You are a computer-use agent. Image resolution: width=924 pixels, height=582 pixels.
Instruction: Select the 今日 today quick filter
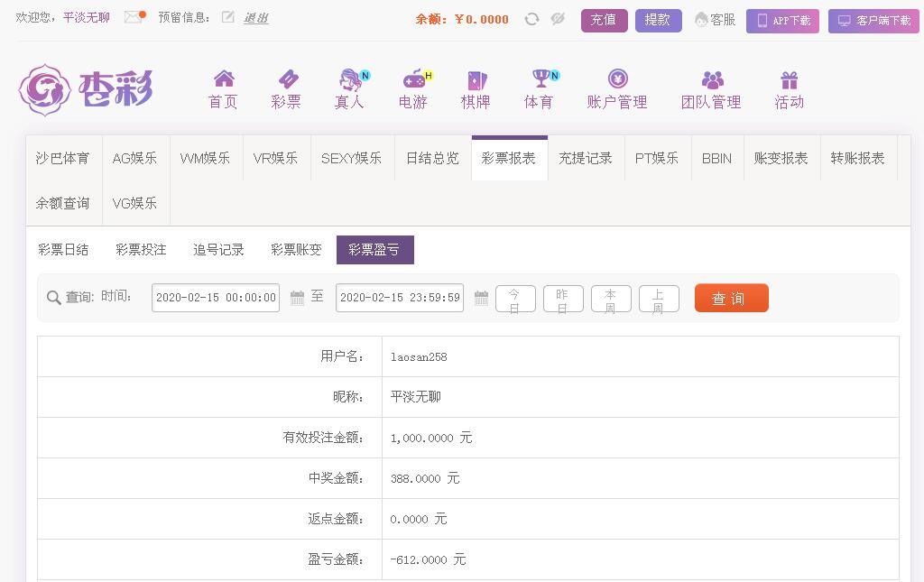[x=515, y=299]
